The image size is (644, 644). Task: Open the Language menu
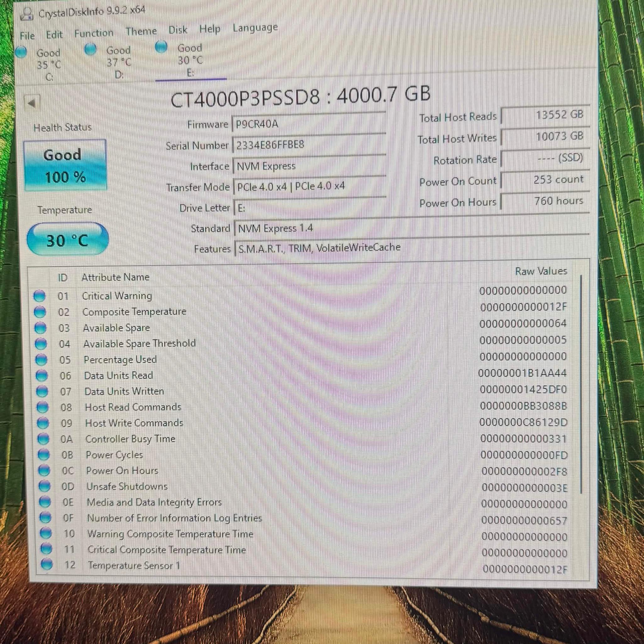click(255, 28)
